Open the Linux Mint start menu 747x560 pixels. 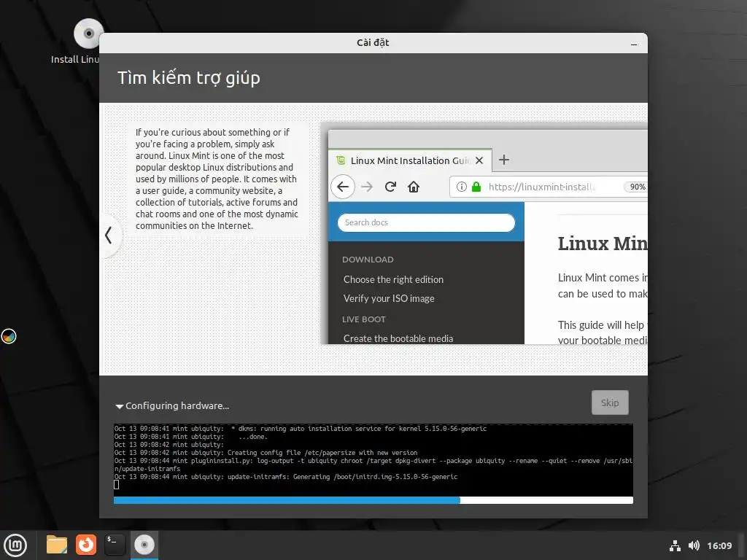pos(15,545)
